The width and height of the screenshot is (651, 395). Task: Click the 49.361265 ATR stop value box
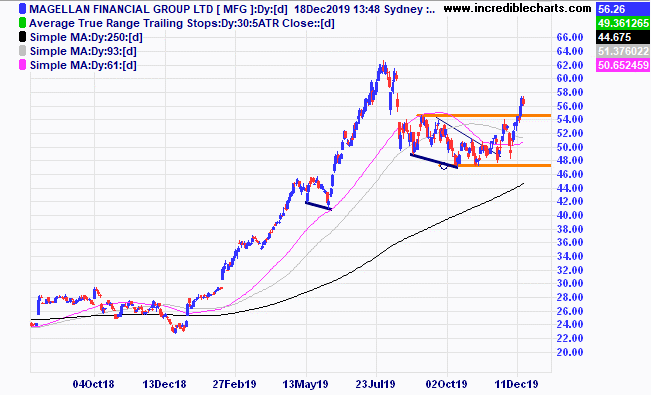(x=623, y=23)
